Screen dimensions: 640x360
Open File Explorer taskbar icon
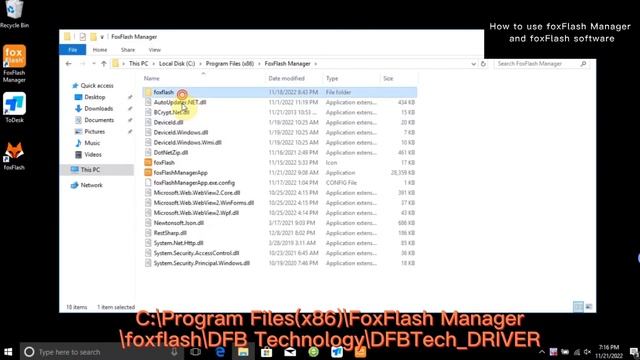[x=243, y=352]
